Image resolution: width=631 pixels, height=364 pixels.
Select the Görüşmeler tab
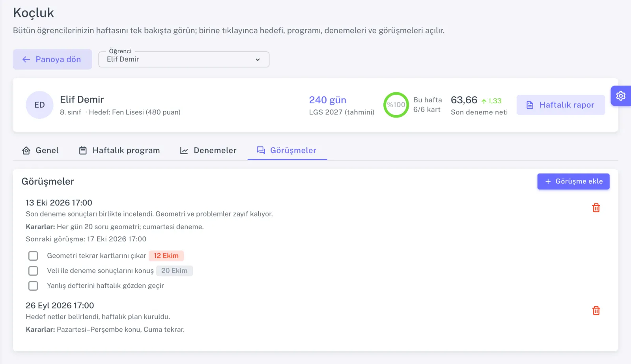point(287,150)
